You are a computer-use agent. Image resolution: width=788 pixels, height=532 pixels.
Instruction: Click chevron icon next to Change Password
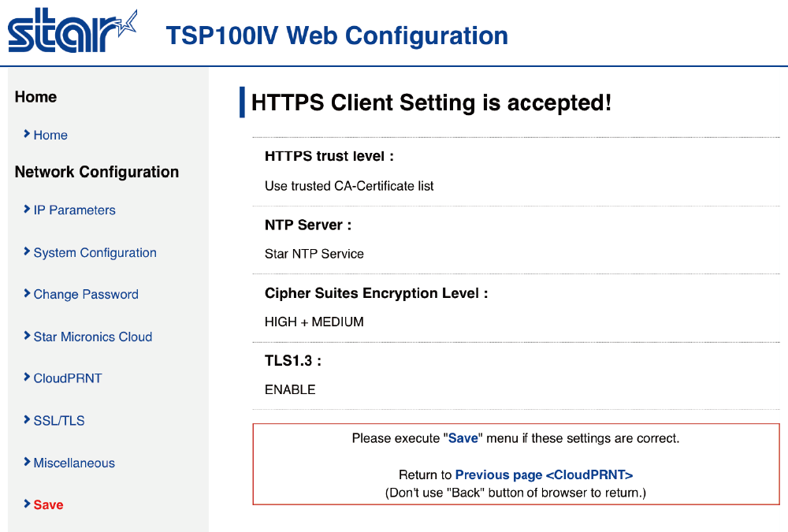tap(27, 294)
